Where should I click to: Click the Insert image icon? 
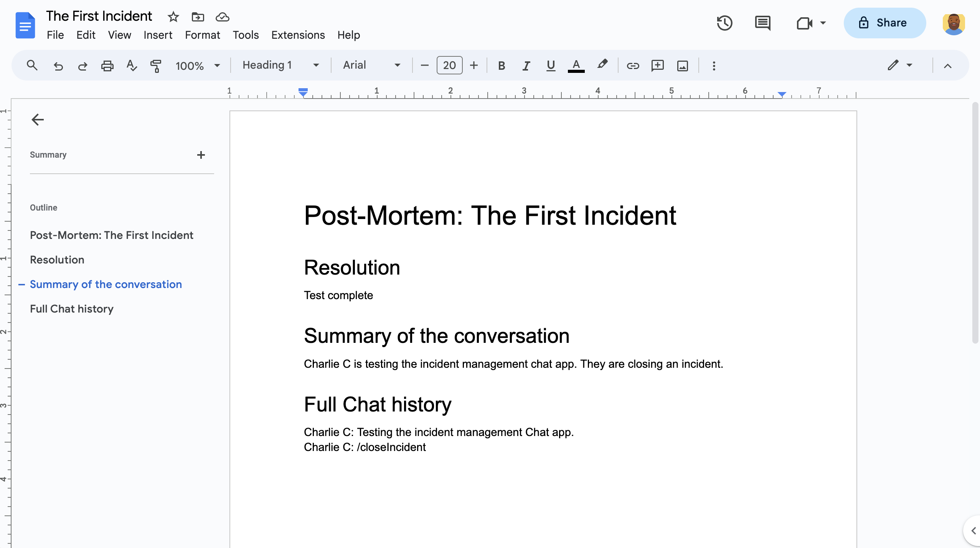pos(682,65)
